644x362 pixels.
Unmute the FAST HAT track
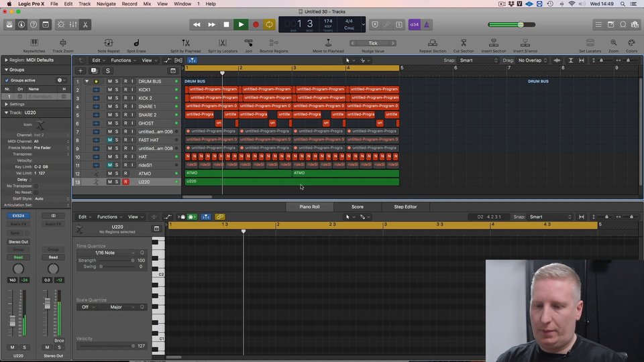click(109, 140)
